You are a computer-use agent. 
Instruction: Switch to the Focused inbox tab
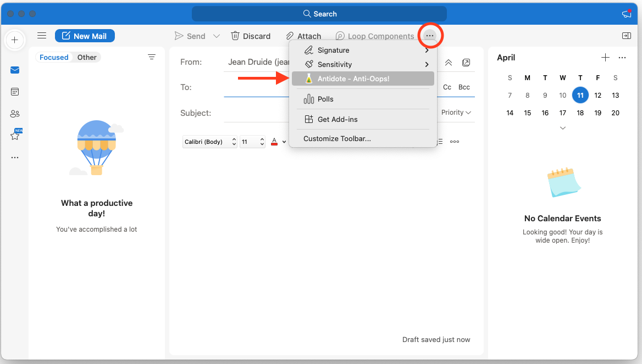tap(54, 57)
